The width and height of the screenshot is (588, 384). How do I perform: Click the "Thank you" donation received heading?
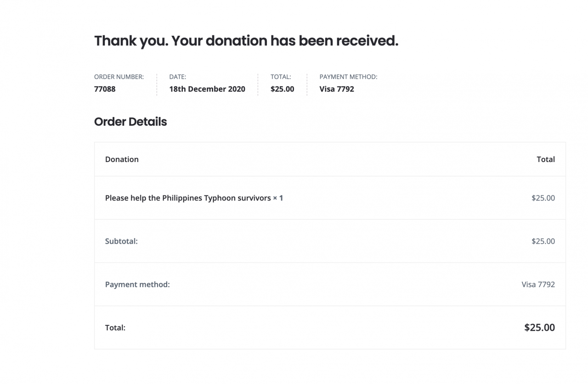click(x=246, y=41)
